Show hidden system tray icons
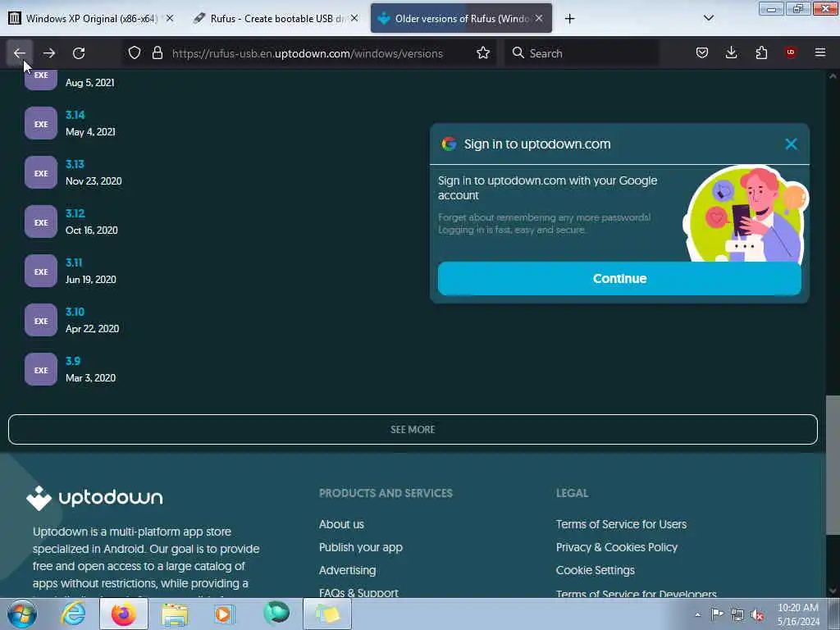 click(697, 614)
